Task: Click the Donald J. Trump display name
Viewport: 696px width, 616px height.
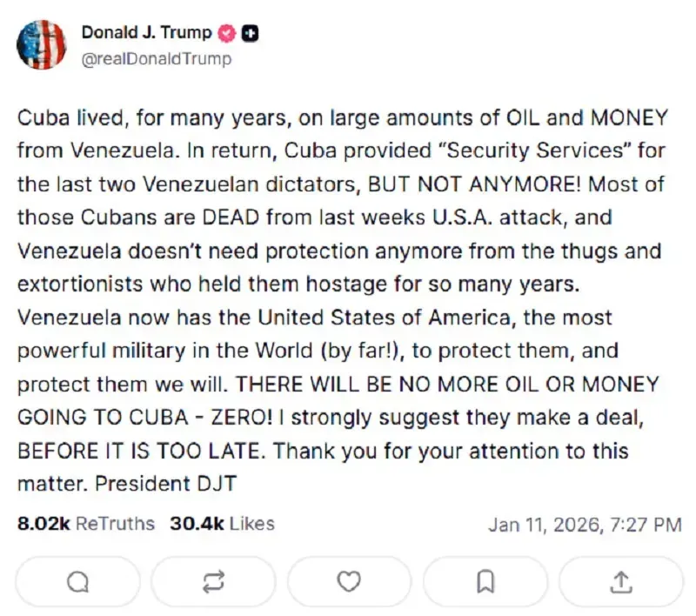Action: (x=146, y=32)
